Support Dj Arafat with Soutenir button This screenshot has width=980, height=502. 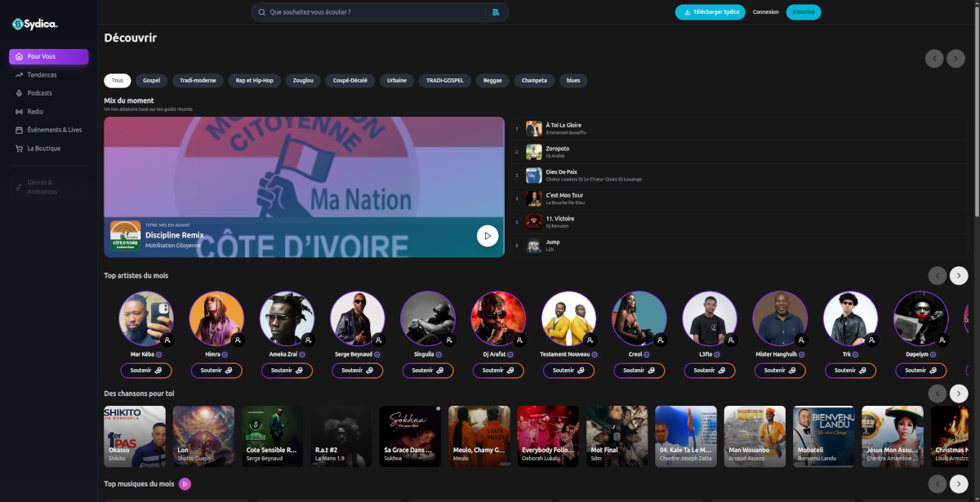[499, 370]
